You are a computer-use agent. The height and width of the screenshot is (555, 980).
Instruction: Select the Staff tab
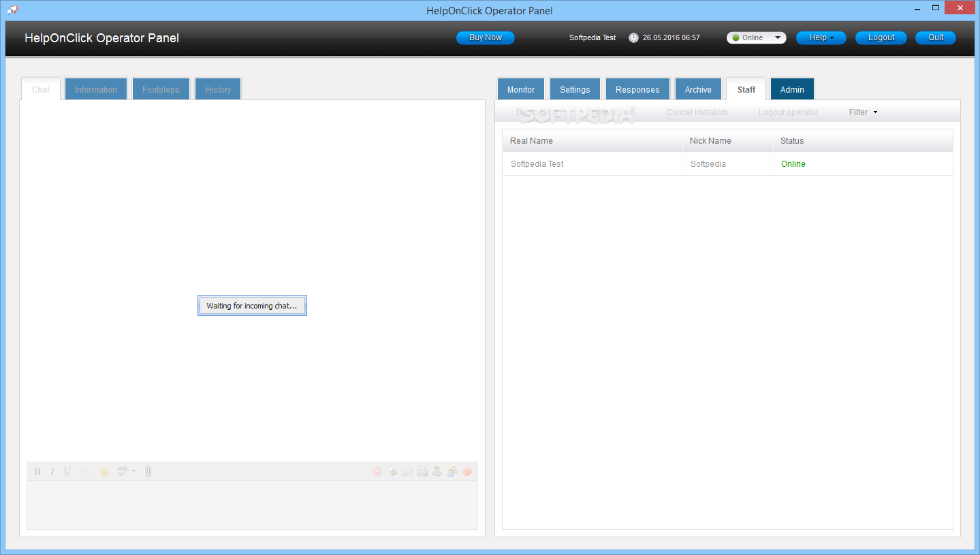[x=746, y=89]
